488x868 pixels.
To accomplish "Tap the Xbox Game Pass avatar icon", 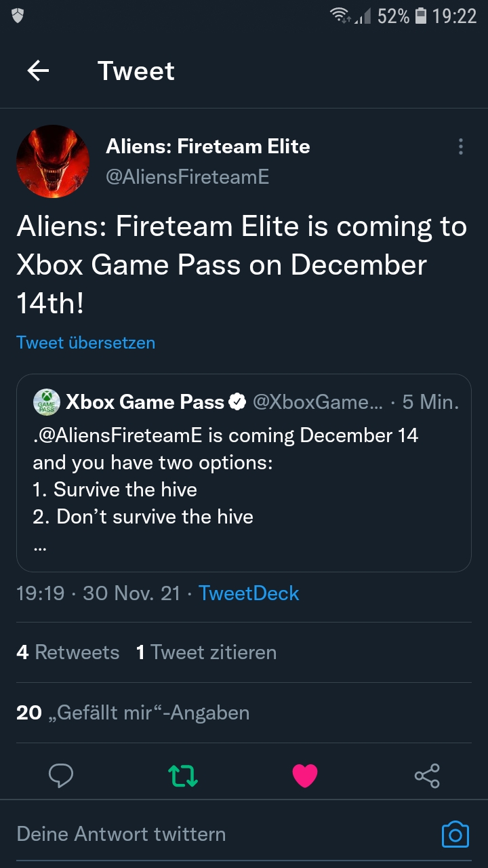I will (x=46, y=402).
